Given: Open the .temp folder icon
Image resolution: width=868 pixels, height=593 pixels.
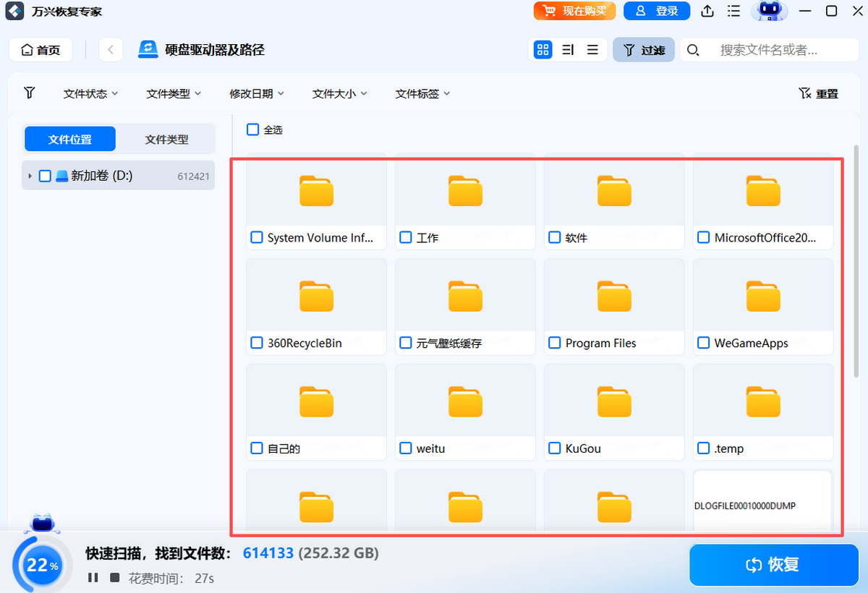Looking at the screenshot, I should (763, 401).
